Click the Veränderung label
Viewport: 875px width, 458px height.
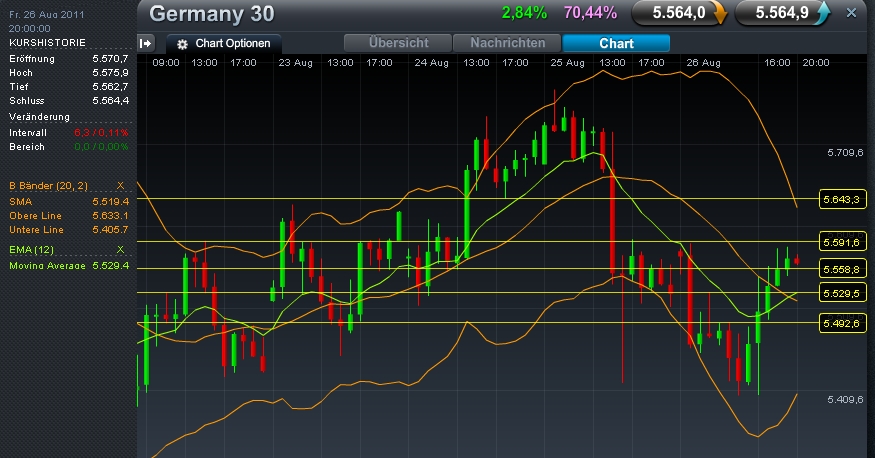coord(39,117)
